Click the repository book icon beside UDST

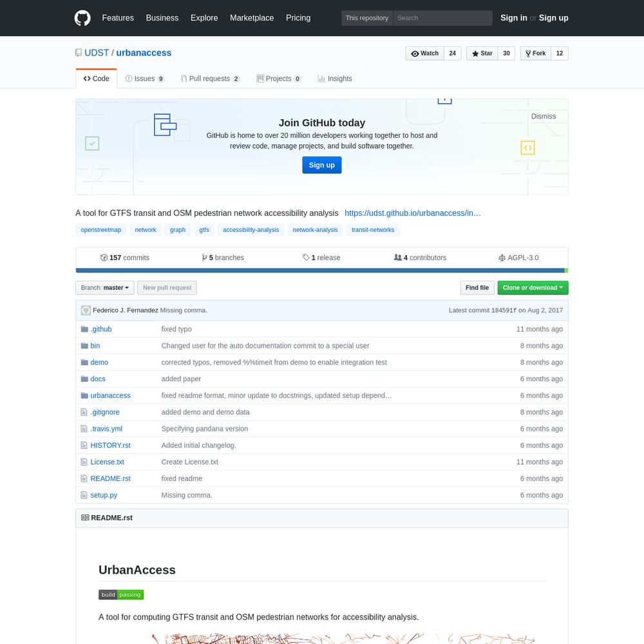click(x=79, y=53)
